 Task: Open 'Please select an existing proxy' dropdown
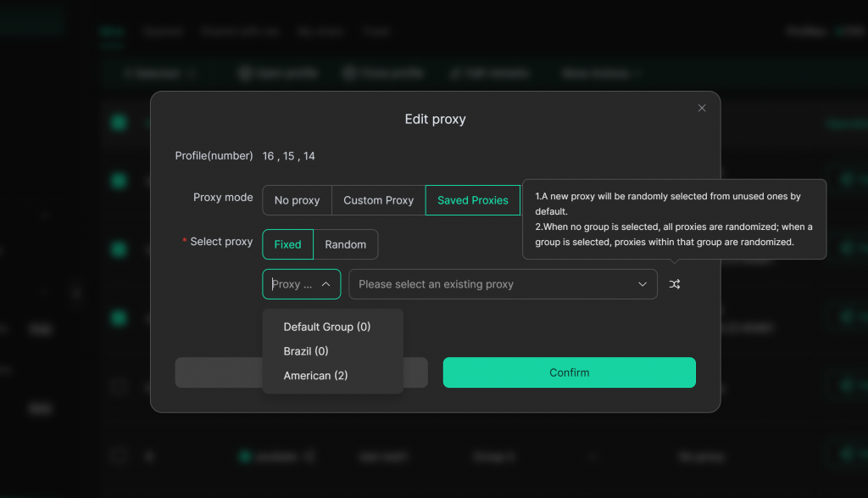(492, 284)
